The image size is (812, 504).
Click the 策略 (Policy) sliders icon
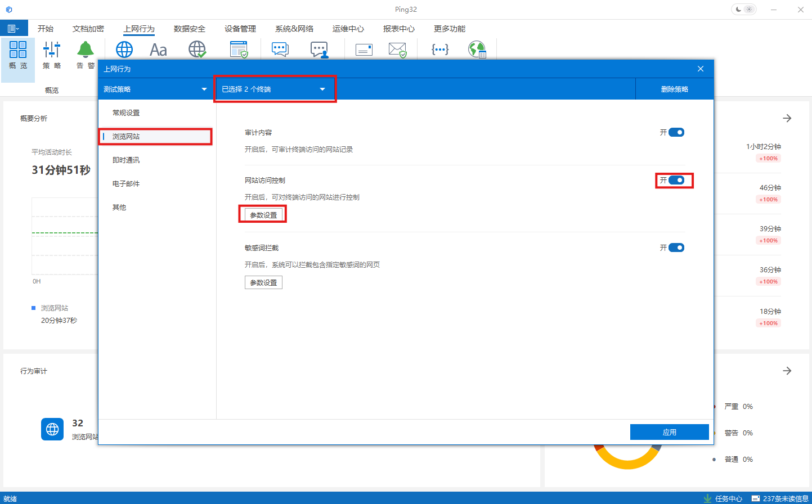52,50
